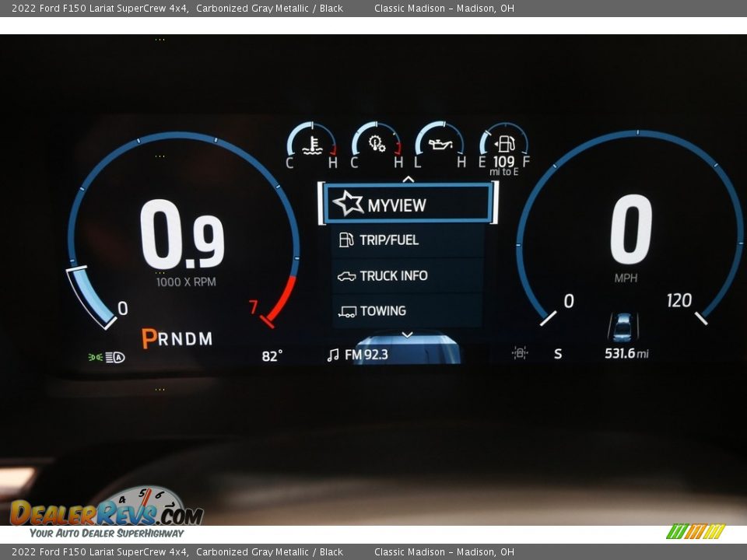
Task: Expand the downward chevron below TOWING
Action: pos(407,335)
